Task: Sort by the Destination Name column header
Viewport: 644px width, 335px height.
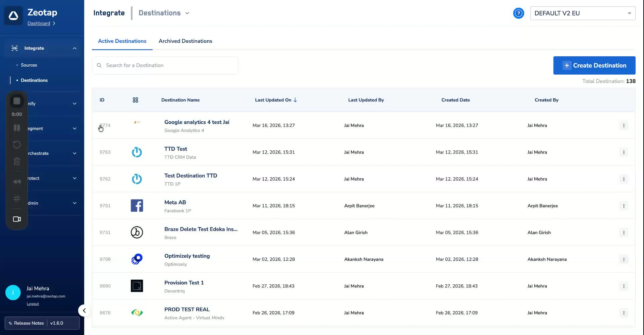Action: click(x=180, y=100)
